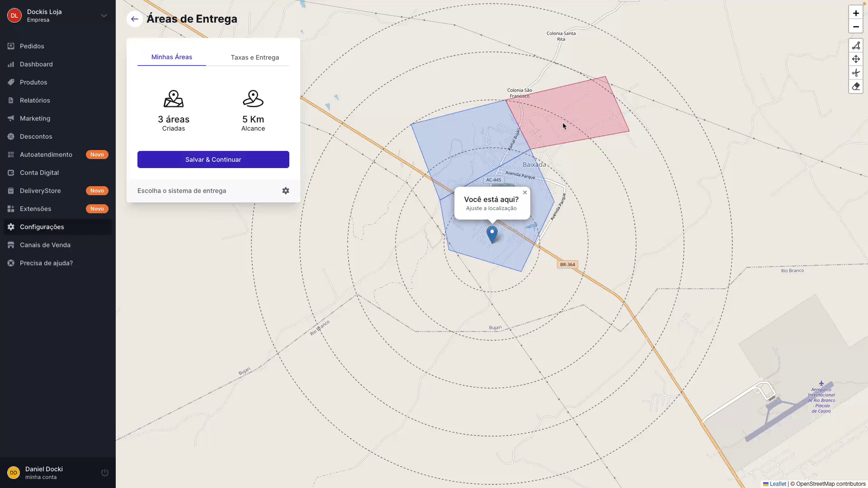Choose the eraser remove-layer tool
Screen dimensions: 868x488
[x=856, y=86]
